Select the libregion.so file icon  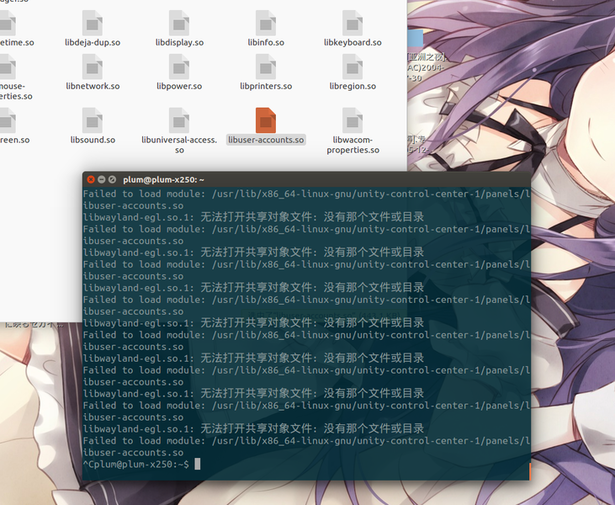(x=352, y=67)
